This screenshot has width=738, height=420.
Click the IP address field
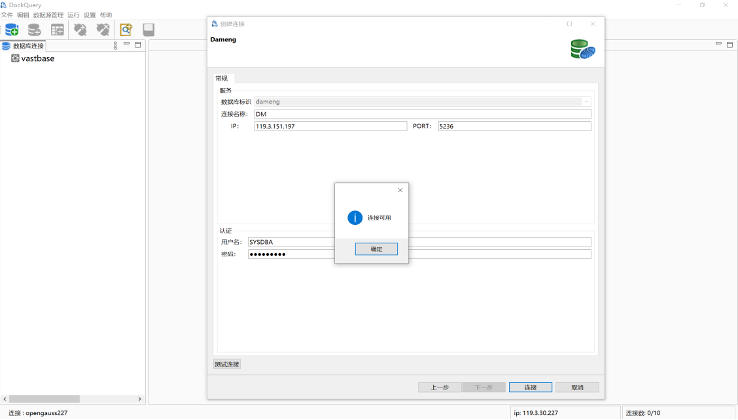pos(330,126)
